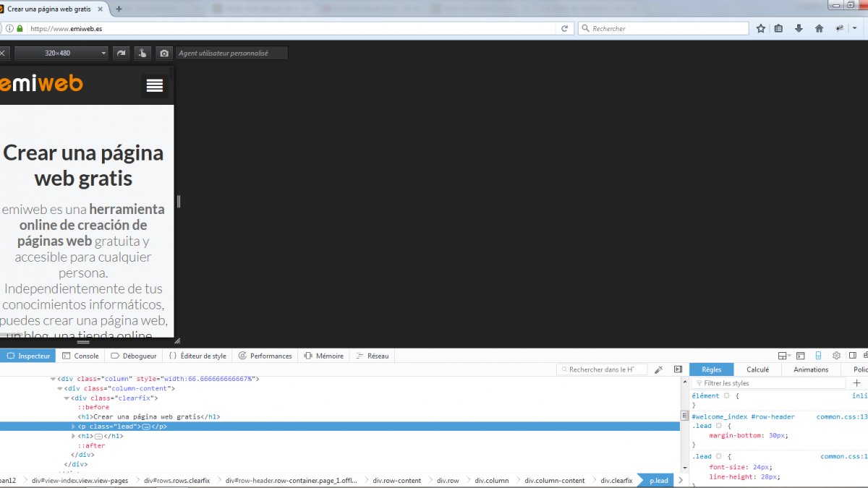Close the Crear una página web tab
This screenshot has height=488, width=868.
[101, 9]
